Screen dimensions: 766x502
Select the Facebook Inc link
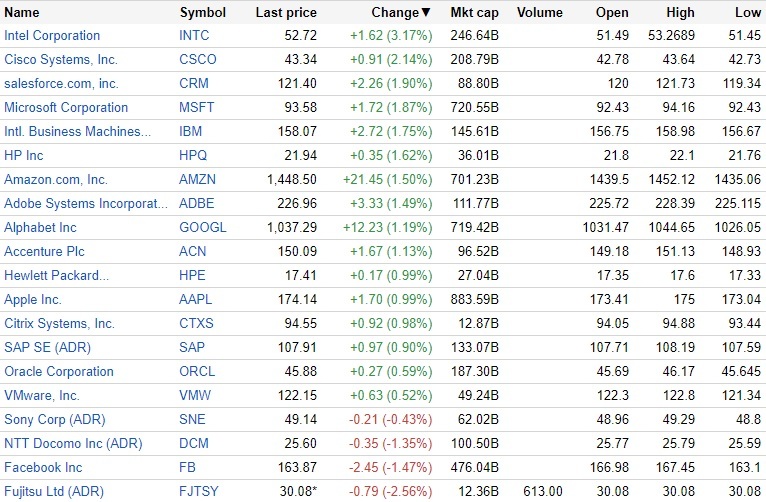(x=41, y=468)
